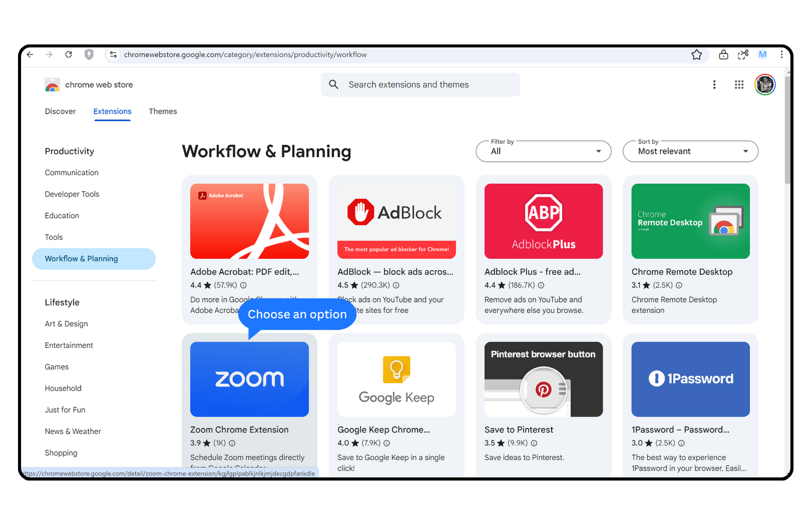The width and height of the screenshot is (812, 525).
Task: Focus the Search extensions and themes field
Action: [x=420, y=85]
